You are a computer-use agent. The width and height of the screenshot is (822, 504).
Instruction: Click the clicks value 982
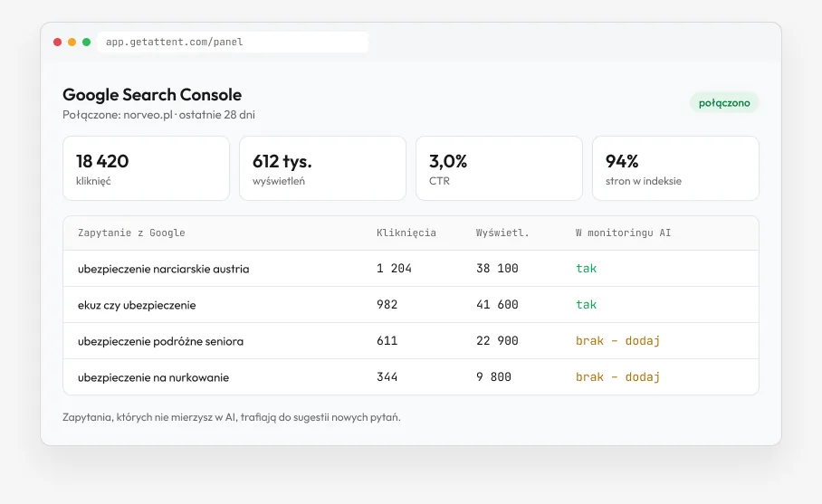pos(387,304)
